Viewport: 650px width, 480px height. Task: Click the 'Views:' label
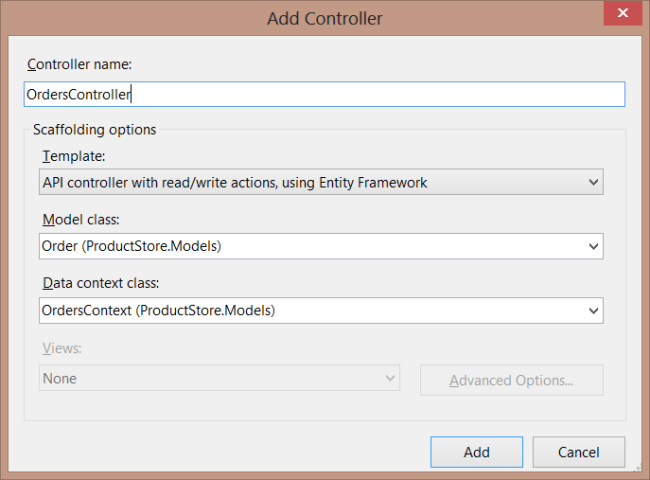click(62, 348)
